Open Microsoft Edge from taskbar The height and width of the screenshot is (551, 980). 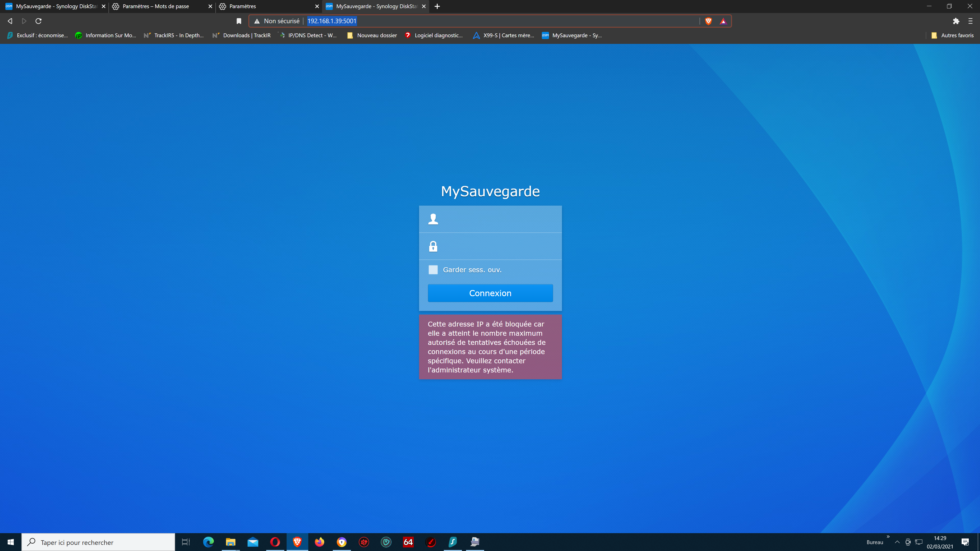click(x=209, y=542)
